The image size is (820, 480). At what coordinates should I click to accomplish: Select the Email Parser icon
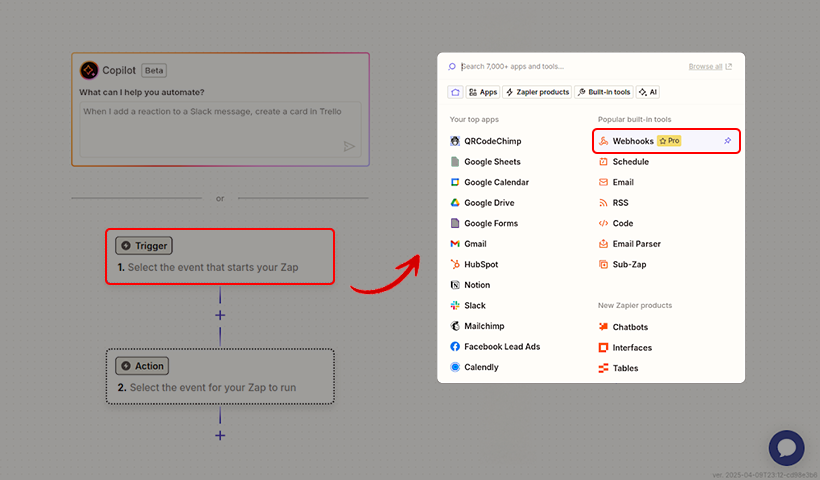pos(603,244)
